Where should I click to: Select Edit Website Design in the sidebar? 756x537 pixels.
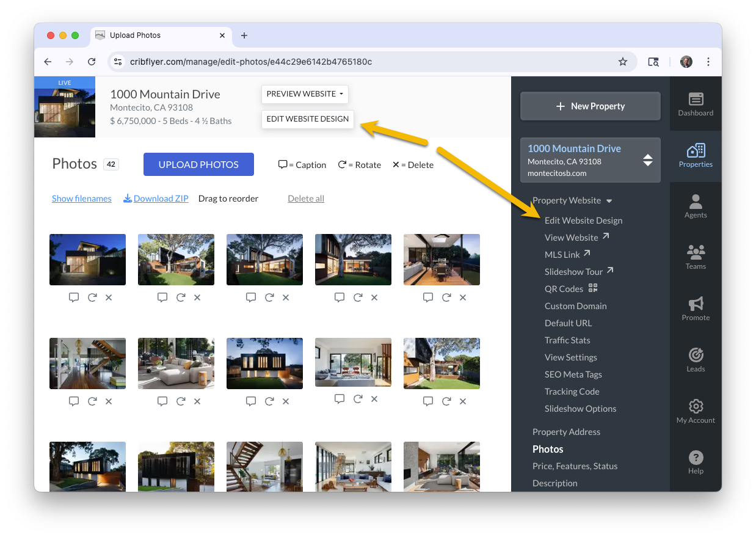583,221
